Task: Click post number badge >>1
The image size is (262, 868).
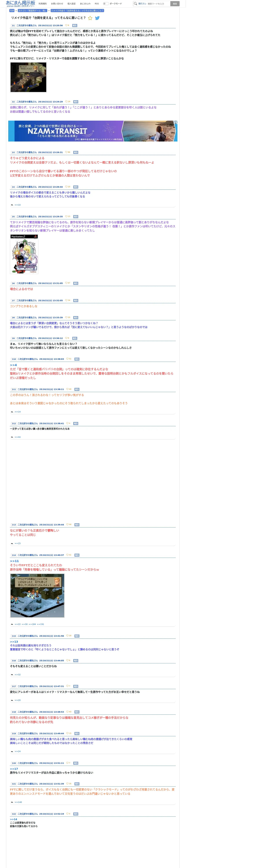Action: coord(13,26)
